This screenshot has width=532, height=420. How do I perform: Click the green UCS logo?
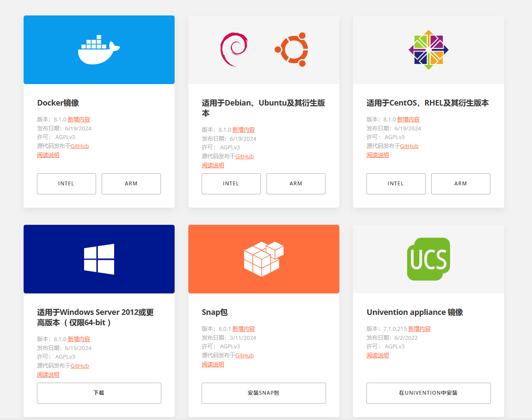click(428, 259)
